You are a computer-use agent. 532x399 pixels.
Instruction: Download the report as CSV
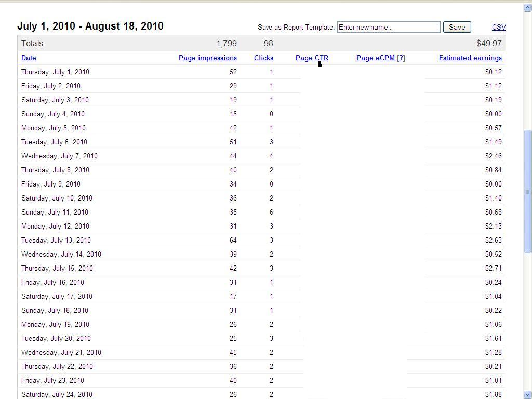click(499, 27)
